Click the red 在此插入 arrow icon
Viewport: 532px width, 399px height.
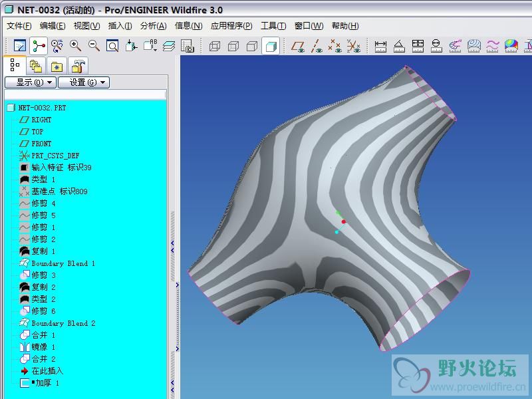[25, 371]
